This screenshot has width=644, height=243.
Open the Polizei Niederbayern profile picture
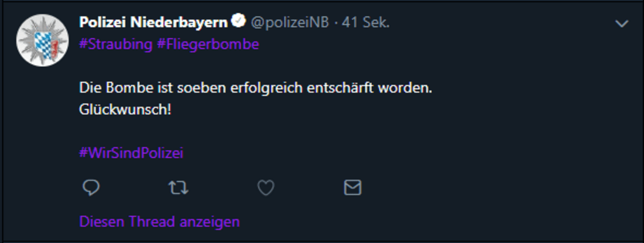point(42,40)
